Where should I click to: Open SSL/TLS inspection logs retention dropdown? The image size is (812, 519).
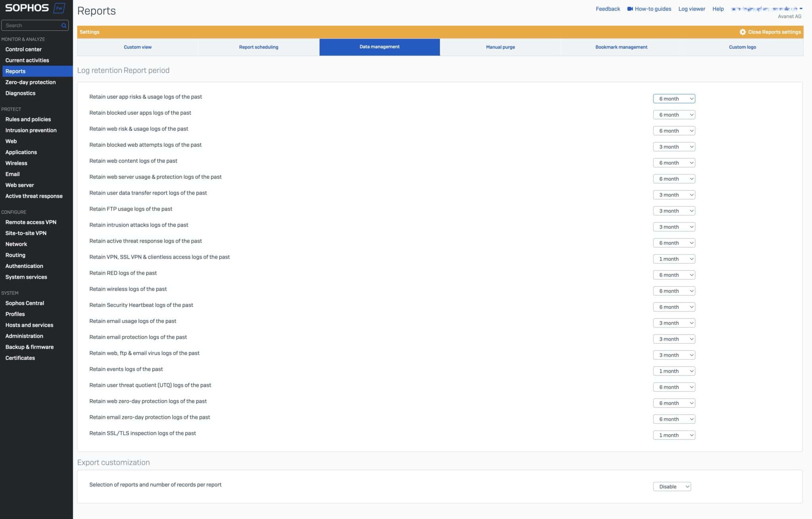point(674,435)
